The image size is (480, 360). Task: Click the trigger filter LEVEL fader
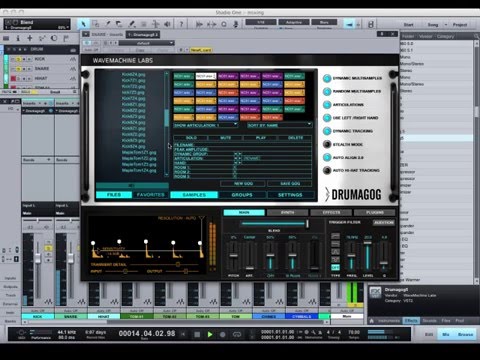pyautogui.click(x=367, y=243)
